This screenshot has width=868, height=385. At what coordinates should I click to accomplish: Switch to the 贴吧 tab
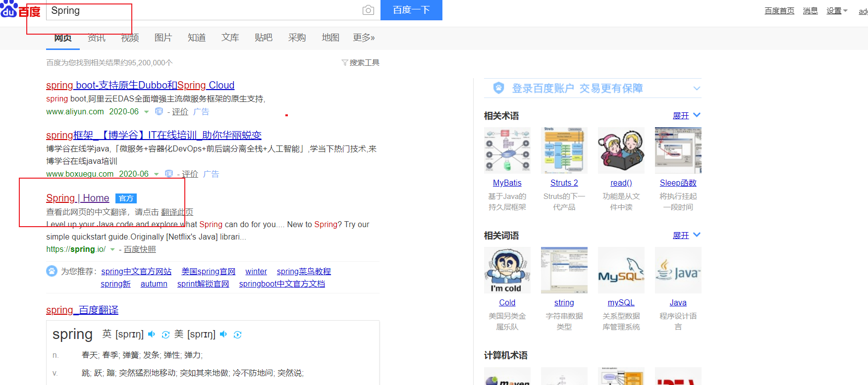(x=264, y=38)
